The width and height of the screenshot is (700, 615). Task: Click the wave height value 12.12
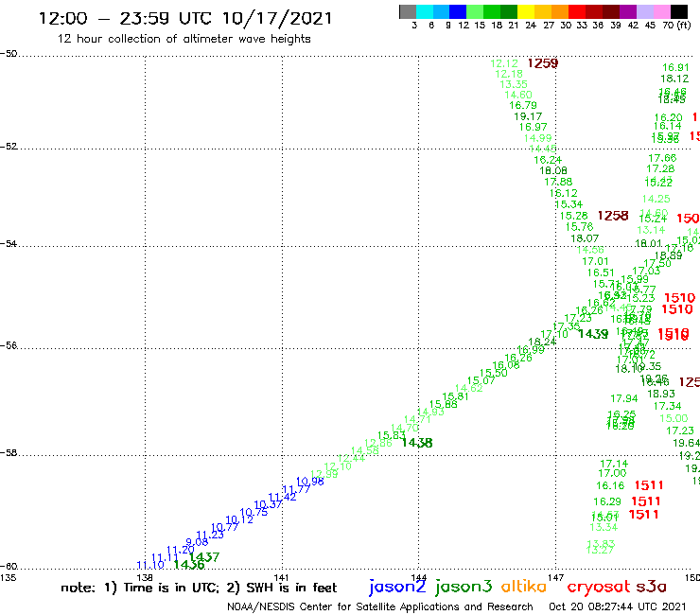504,63
